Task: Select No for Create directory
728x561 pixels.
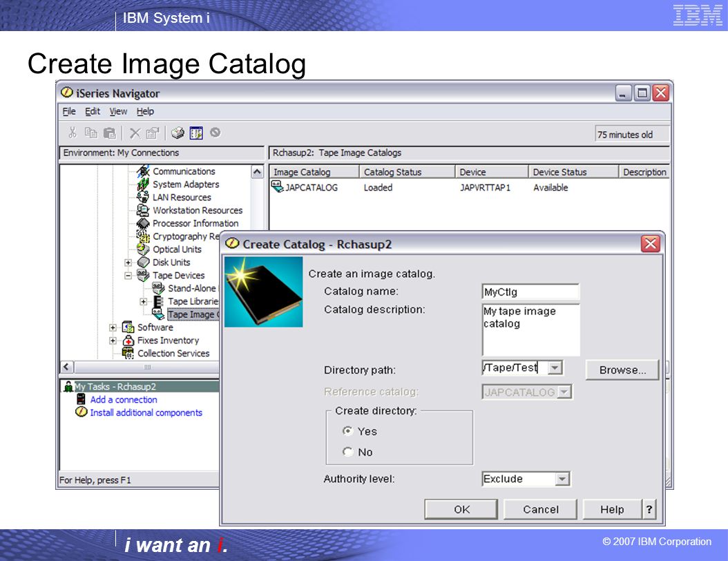Action: coord(347,451)
